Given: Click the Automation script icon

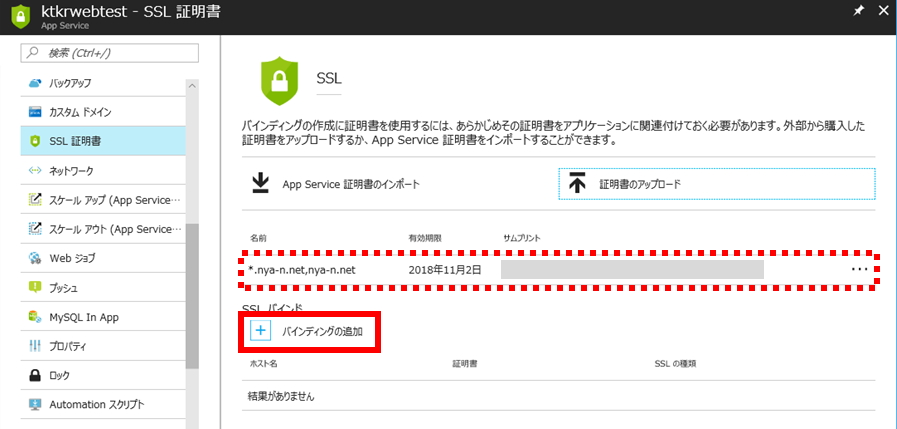Looking at the screenshot, I should [x=35, y=404].
